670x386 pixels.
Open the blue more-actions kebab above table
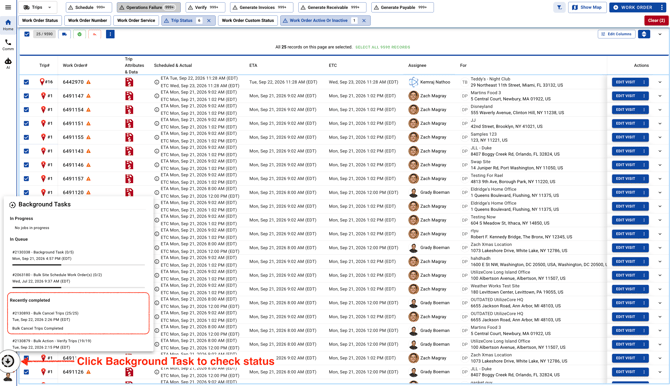coord(110,34)
